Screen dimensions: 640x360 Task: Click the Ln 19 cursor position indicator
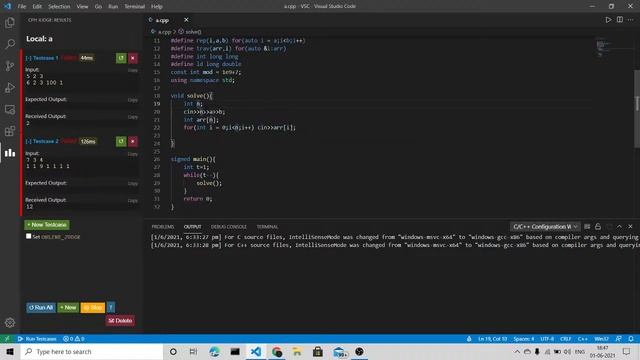click(x=492, y=339)
